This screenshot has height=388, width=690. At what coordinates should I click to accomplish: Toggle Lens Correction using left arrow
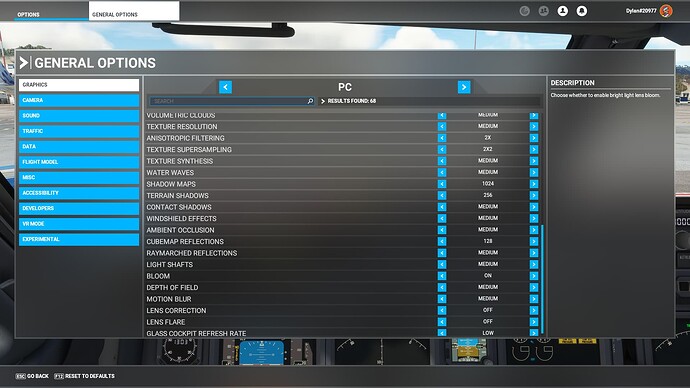(x=442, y=311)
